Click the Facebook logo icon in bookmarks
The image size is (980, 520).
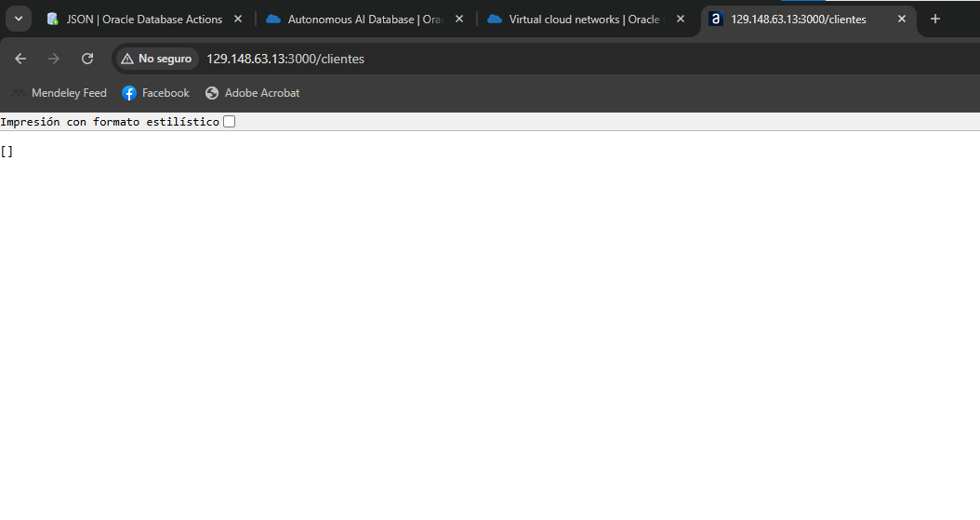point(129,93)
